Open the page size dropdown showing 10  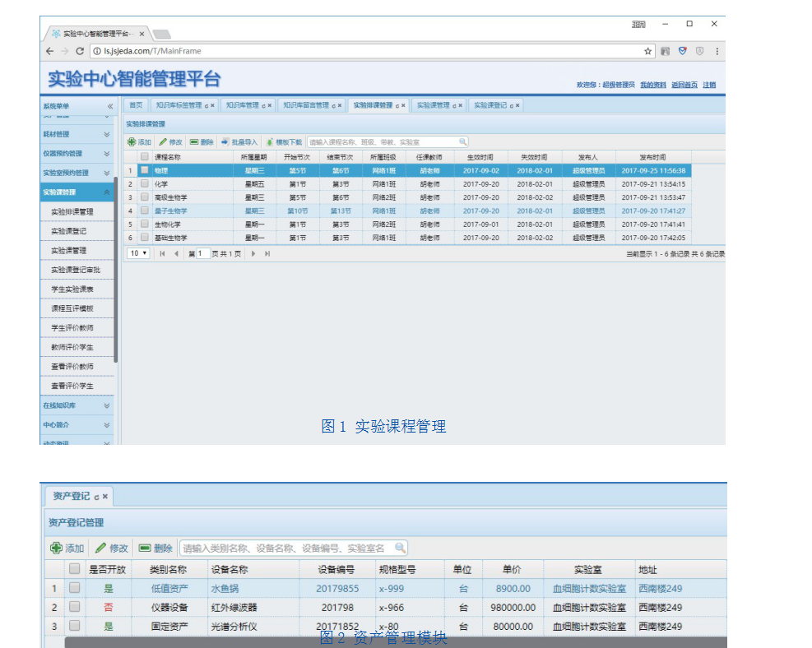pos(138,253)
